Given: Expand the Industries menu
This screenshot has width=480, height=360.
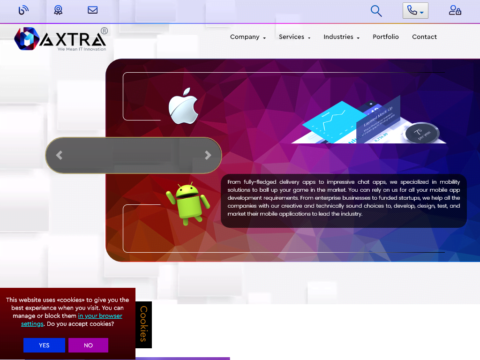Looking at the screenshot, I should point(341,37).
